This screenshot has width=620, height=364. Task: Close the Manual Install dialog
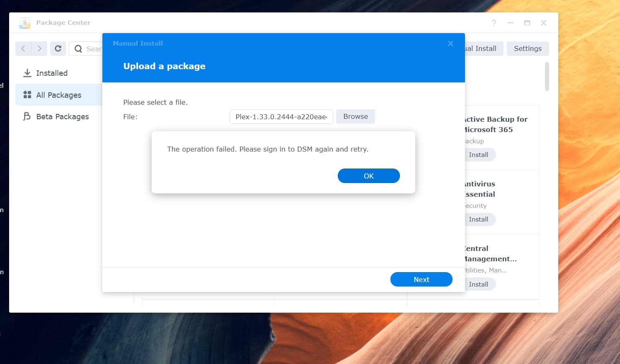[x=450, y=43]
